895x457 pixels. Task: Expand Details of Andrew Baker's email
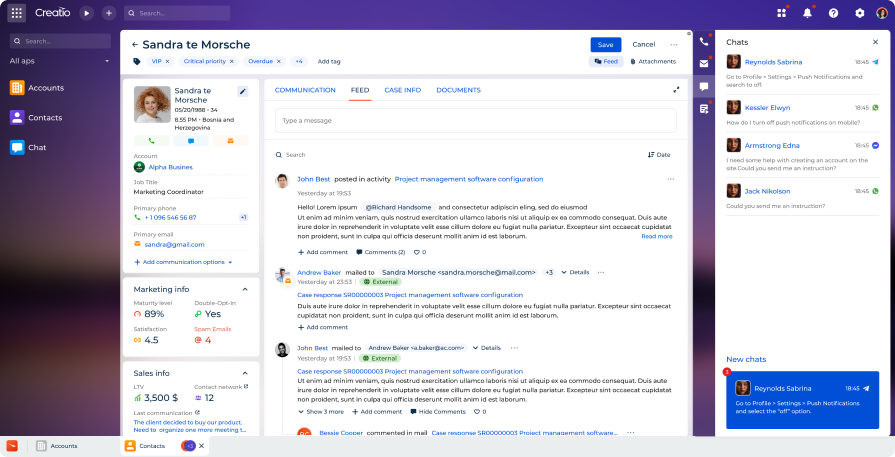click(x=575, y=273)
